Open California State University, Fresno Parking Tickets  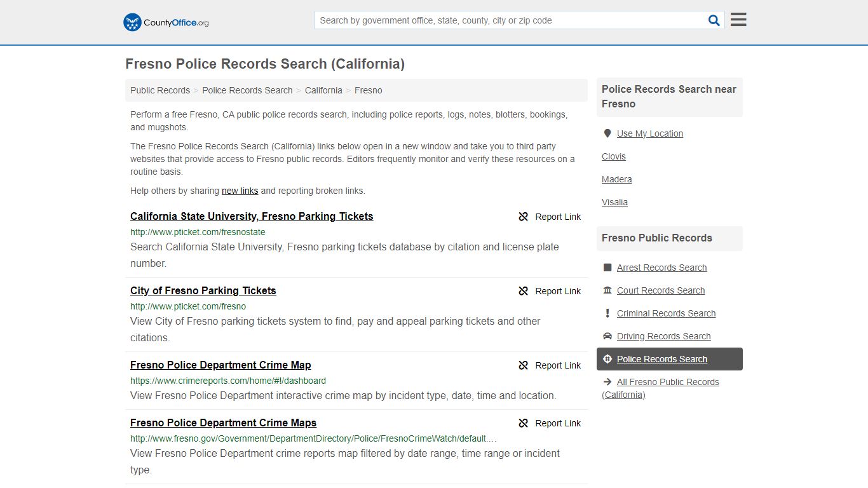[x=252, y=216]
